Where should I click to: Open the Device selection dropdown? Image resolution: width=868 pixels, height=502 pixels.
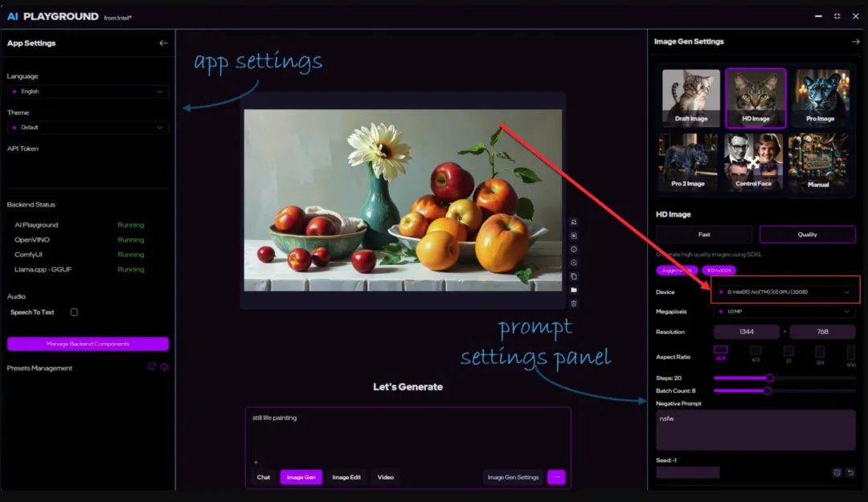click(784, 292)
